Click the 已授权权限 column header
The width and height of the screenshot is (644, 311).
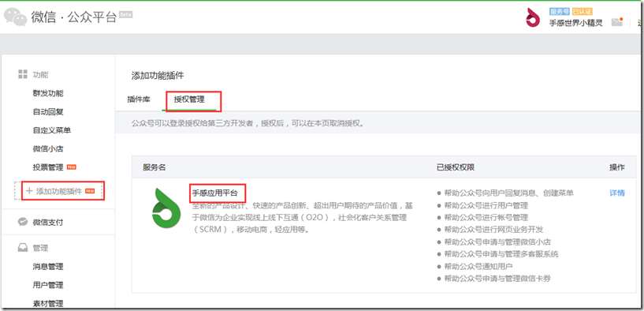pos(456,167)
